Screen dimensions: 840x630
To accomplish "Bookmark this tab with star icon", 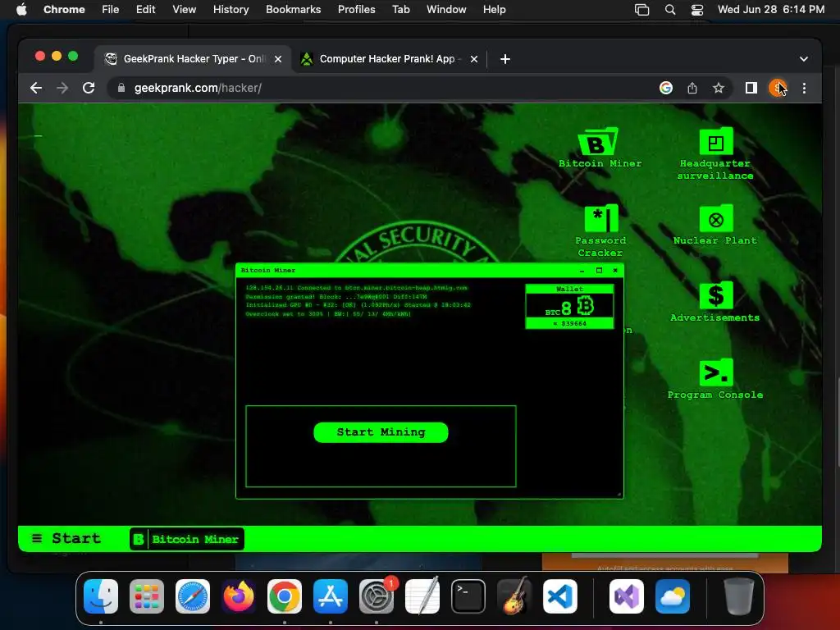I will pos(719,88).
